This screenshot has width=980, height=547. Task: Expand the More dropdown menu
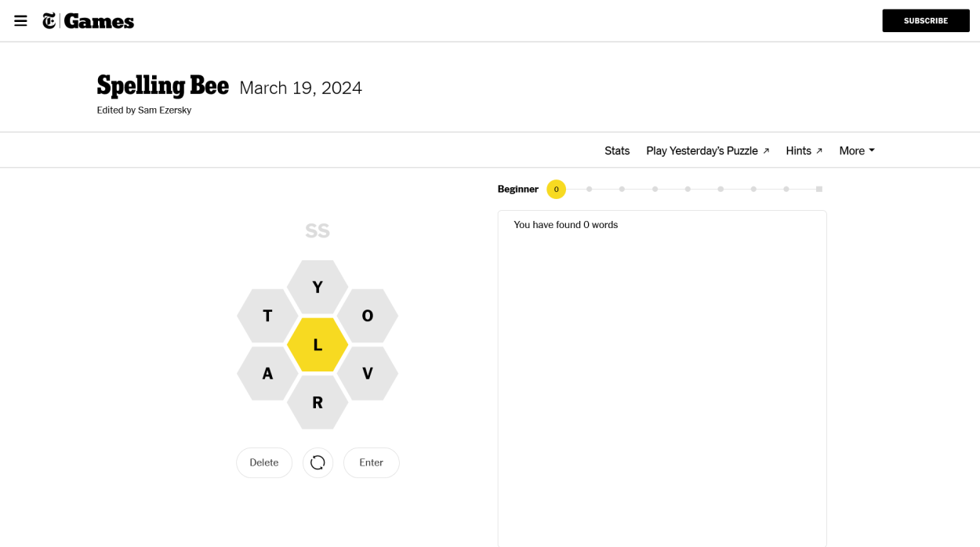(x=856, y=150)
